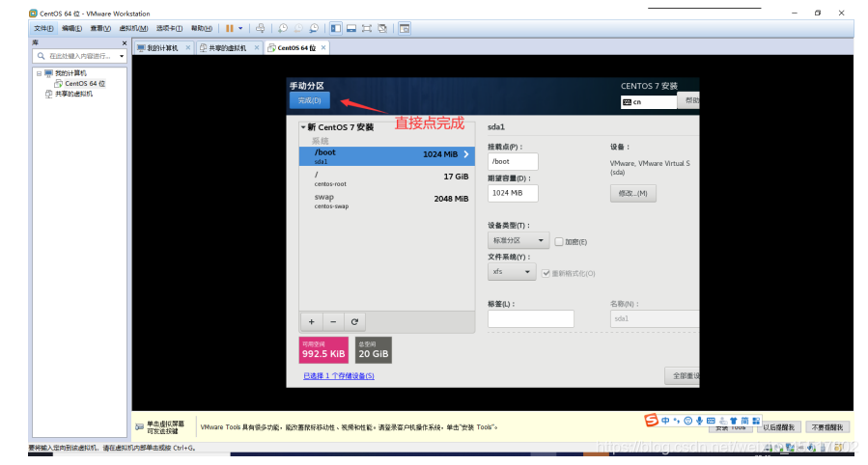The width and height of the screenshot is (868, 465).
Task: Open the Sogou toolbox grid icon
Action: click(x=756, y=421)
